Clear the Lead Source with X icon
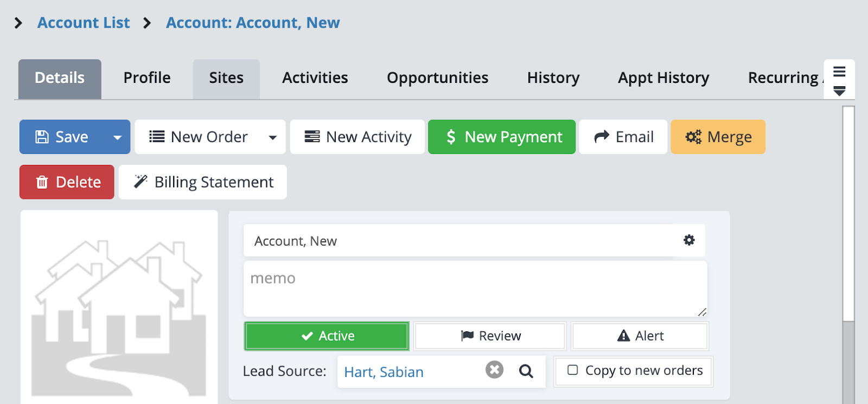This screenshot has width=868, height=404. [494, 370]
